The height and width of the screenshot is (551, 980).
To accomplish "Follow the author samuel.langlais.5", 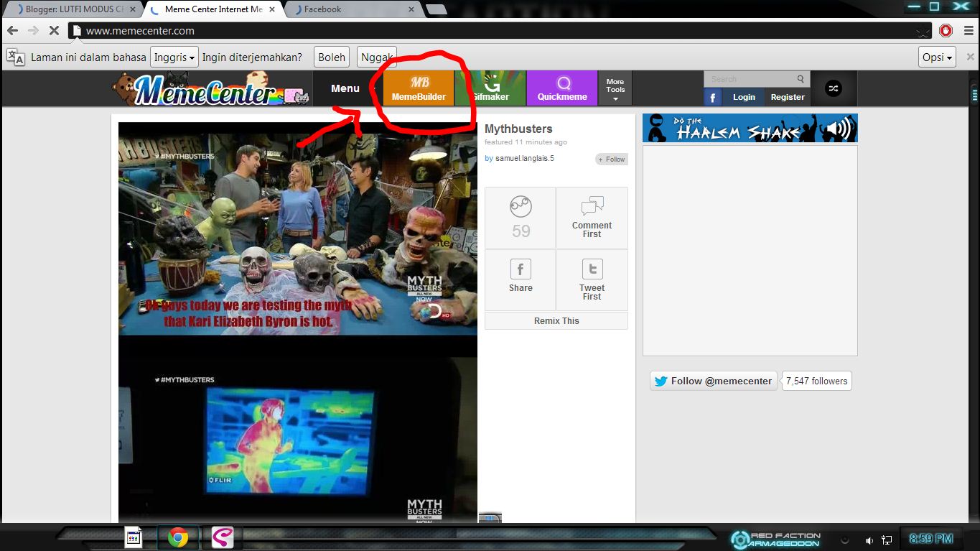I will (612, 159).
